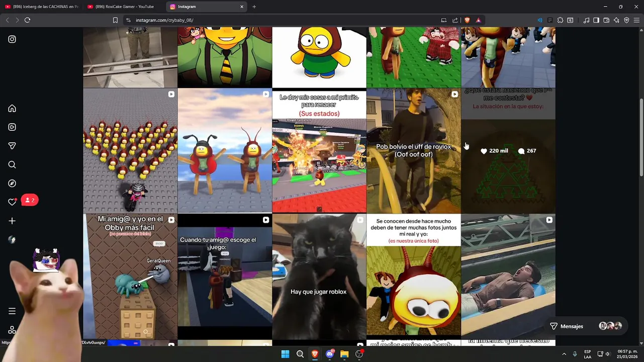Open Brave Shields lion icon
Viewport: 644px width, 362px height.
pos(467,20)
